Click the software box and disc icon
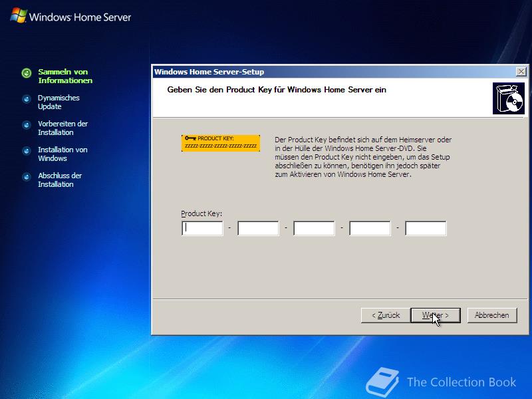This screenshot has height=399, width=532. coord(509,98)
